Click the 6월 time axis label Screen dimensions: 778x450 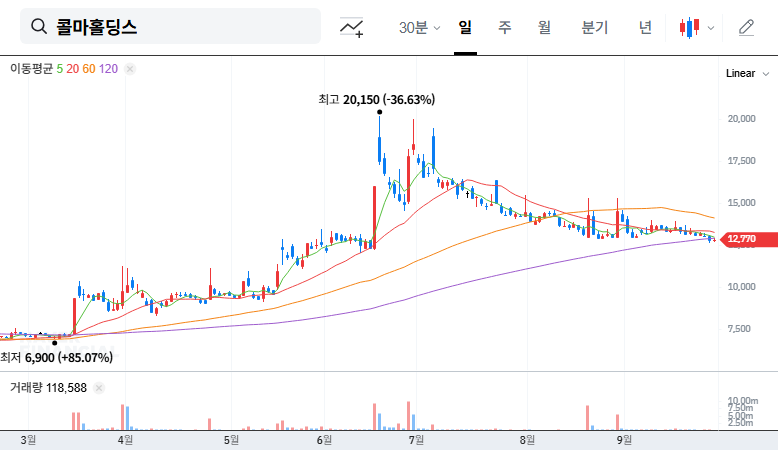(324, 440)
